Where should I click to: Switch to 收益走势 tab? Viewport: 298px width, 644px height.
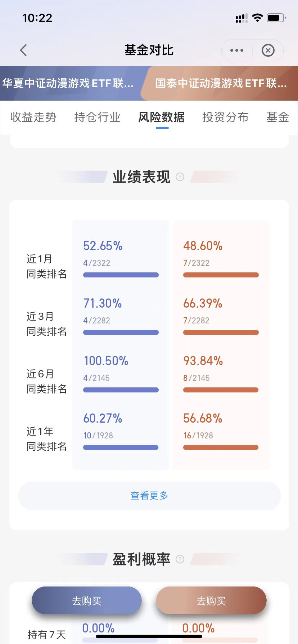(33, 117)
